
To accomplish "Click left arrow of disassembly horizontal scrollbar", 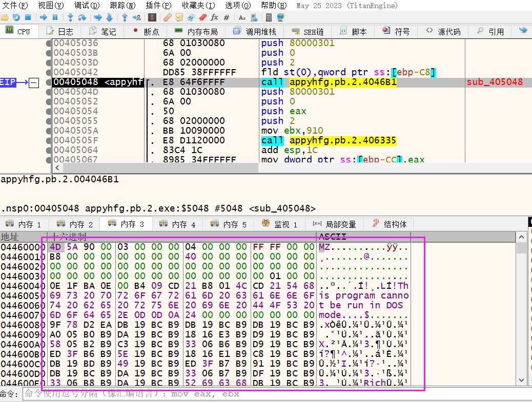I will [x=57, y=168].
